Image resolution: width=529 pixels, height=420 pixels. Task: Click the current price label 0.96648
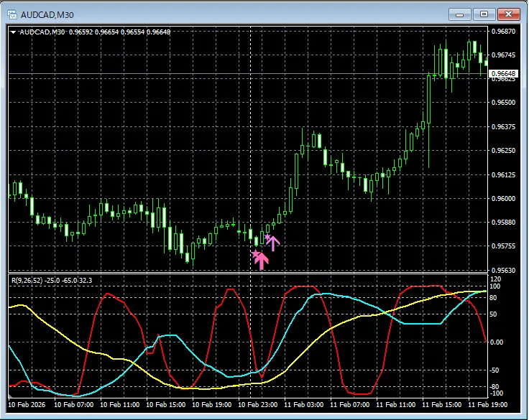[502, 74]
